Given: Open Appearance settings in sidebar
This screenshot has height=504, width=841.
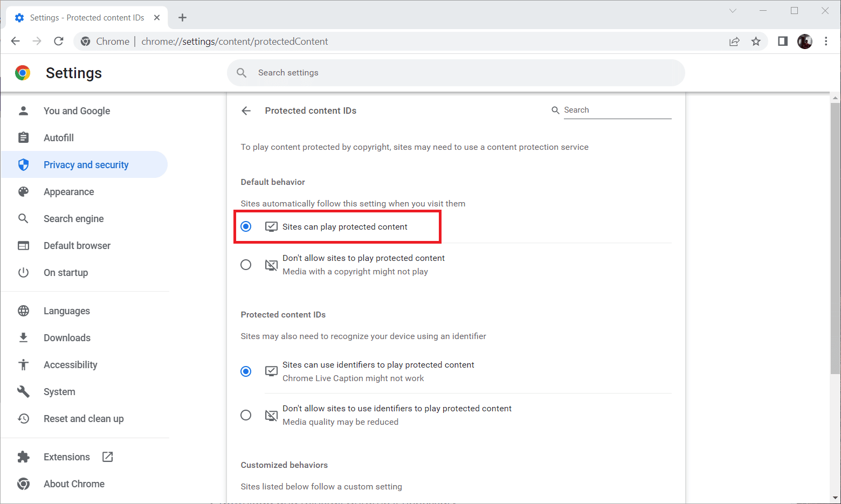Looking at the screenshot, I should [x=68, y=192].
